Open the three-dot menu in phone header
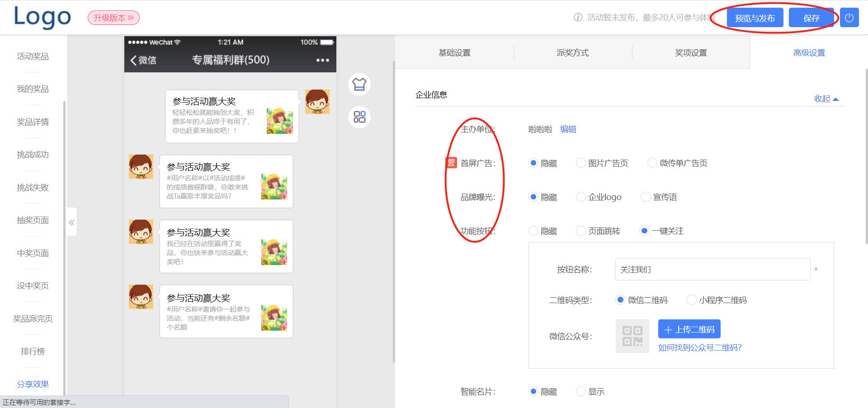Screen dimensions: 868x408 (322, 60)
